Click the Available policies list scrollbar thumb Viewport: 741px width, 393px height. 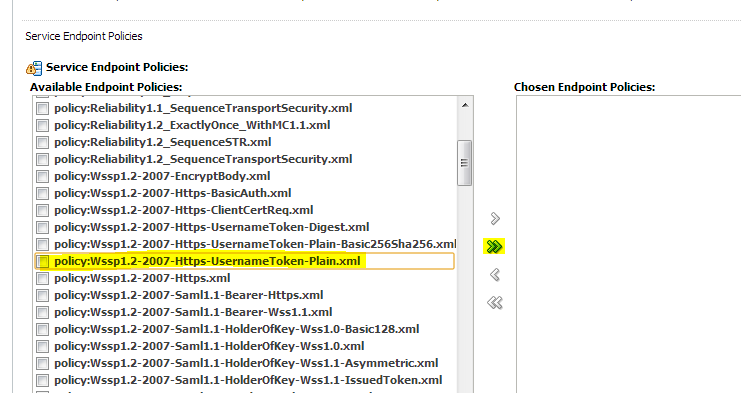click(x=465, y=163)
